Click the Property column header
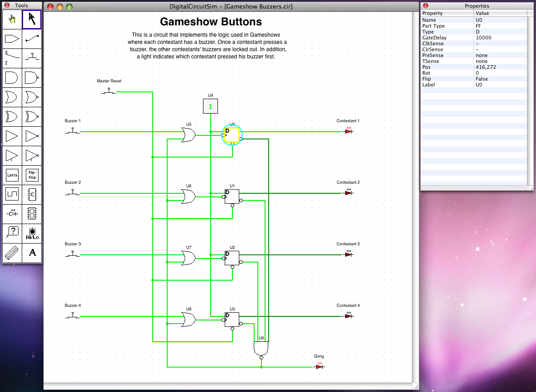Screen dimensions: 536x392 (x=447, y=14)
